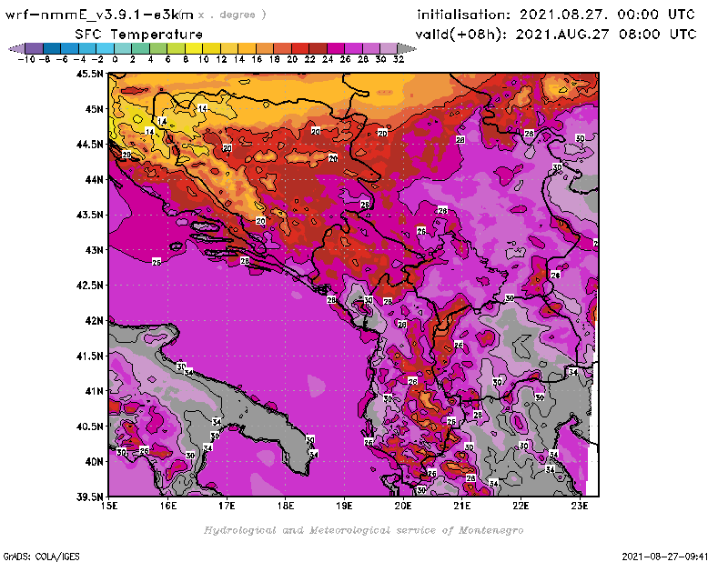Click the 'SFC Temperature' title text
728x562 pixels.
139,35
